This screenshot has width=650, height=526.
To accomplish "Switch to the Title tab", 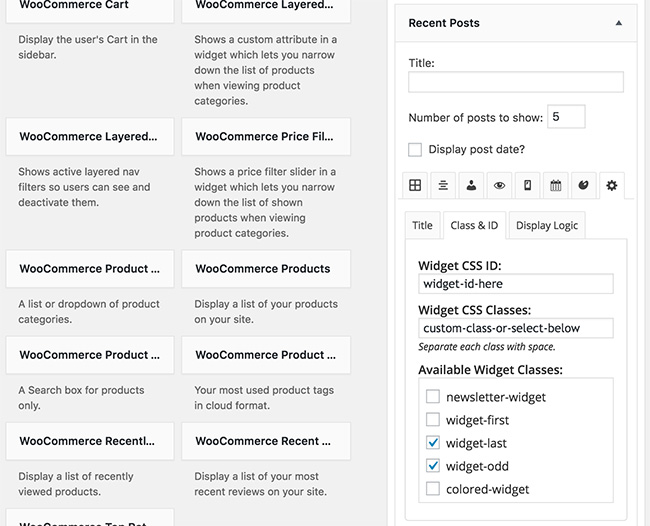I will pyautogui.click(x=422, y=225).
